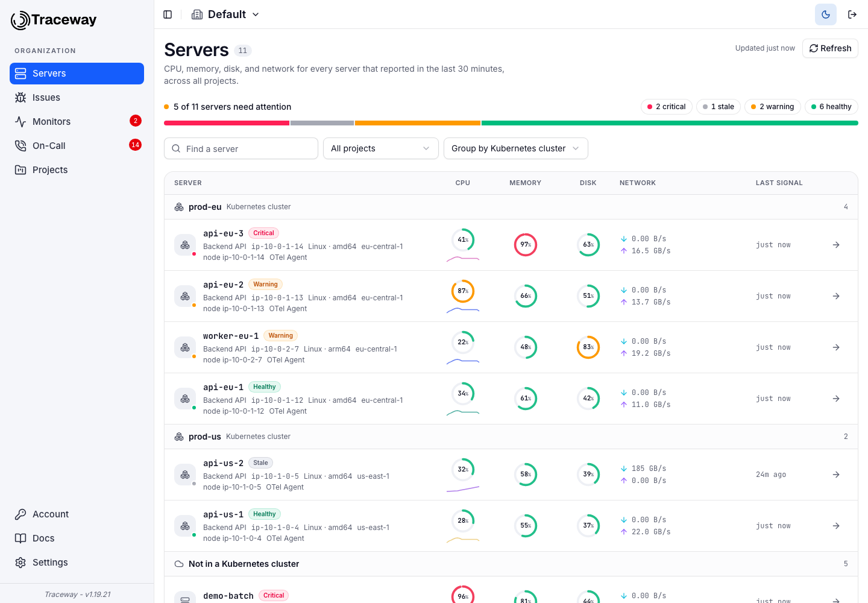The image size is (868, 603).
Task: Open the Group by Kubernetes cluster dropdown
Action: pyautogui.click(x=516, y=148)
